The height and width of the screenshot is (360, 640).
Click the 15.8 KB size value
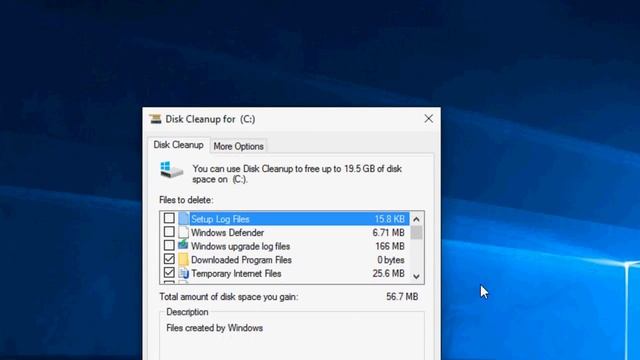click(x=389, y=219)
